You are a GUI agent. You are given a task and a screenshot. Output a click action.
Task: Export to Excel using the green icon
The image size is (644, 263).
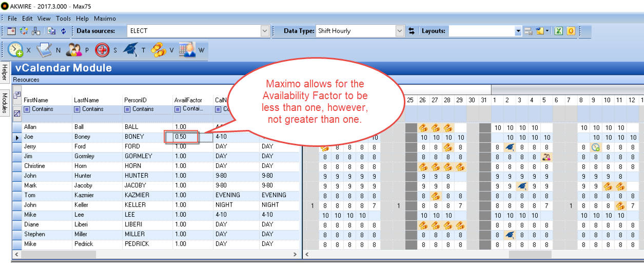click(x=559, y=31)
